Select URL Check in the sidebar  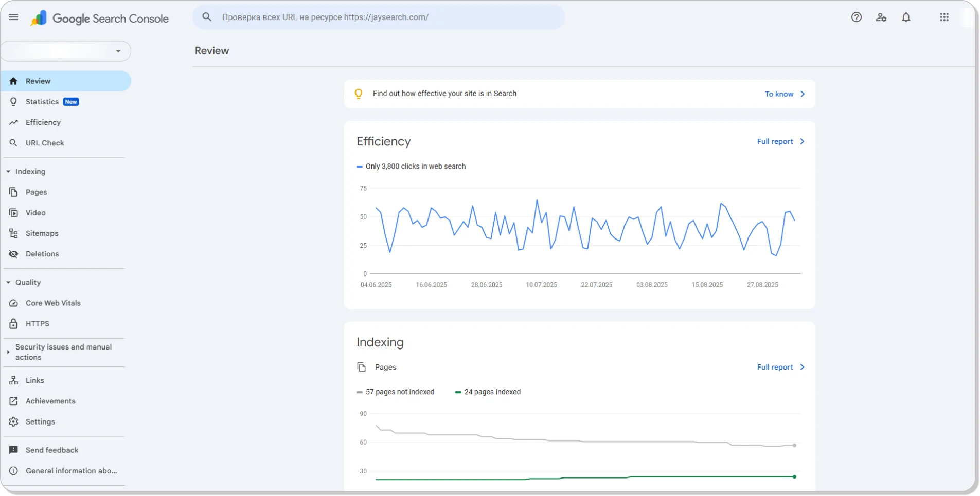(x=45, y=143)
